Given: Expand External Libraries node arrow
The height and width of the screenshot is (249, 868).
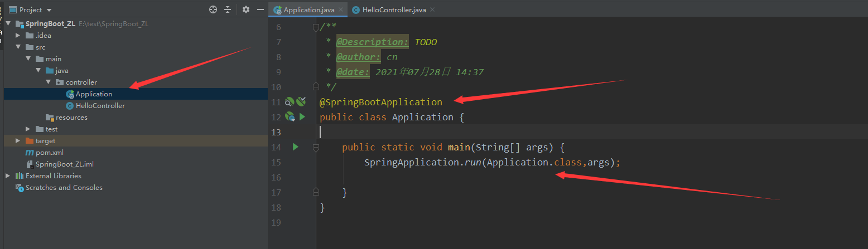Looking at the screenshot, I should tap(8, 176).
